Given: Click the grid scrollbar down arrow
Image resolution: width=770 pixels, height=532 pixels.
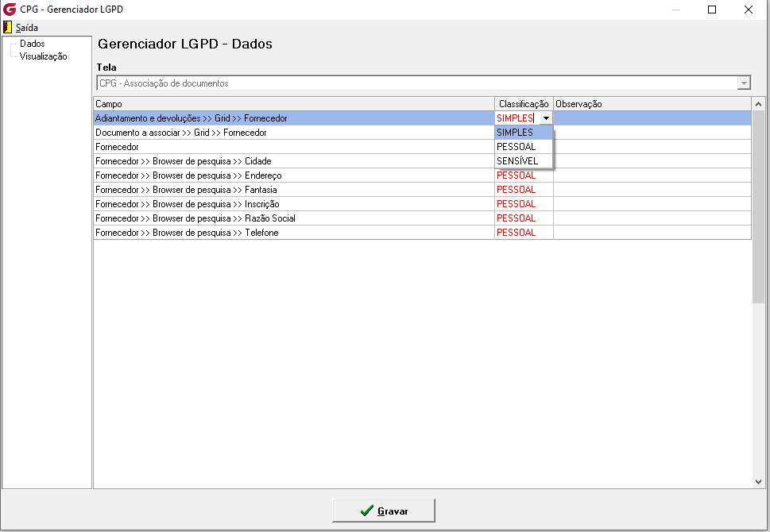Looking at the screenshot, I should click(758, 482).
